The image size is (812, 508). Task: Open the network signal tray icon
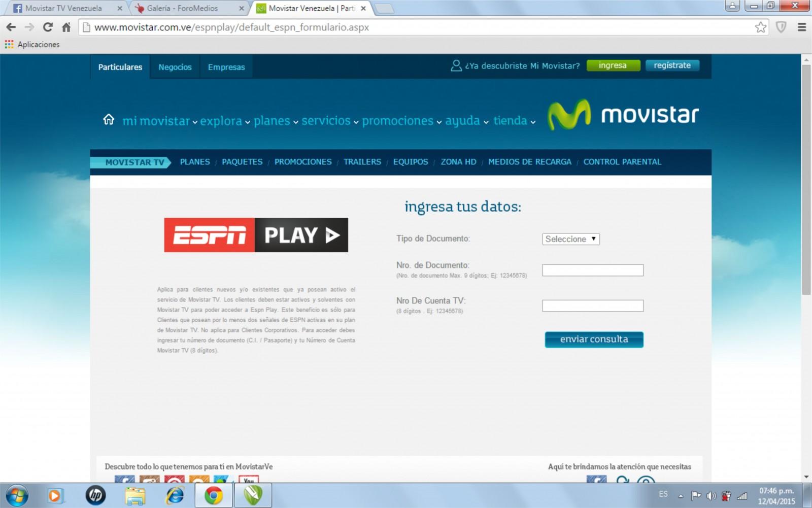[x=742, y=496]
